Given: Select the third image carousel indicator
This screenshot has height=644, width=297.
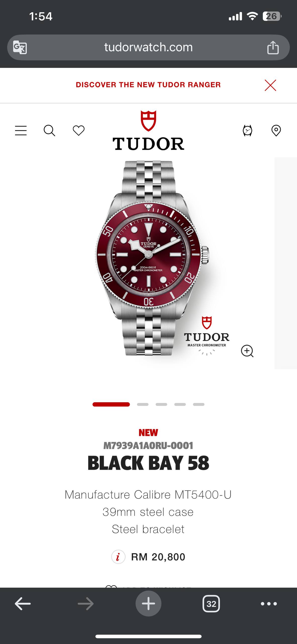Looking at the screenshot, I should pos(161,405).
